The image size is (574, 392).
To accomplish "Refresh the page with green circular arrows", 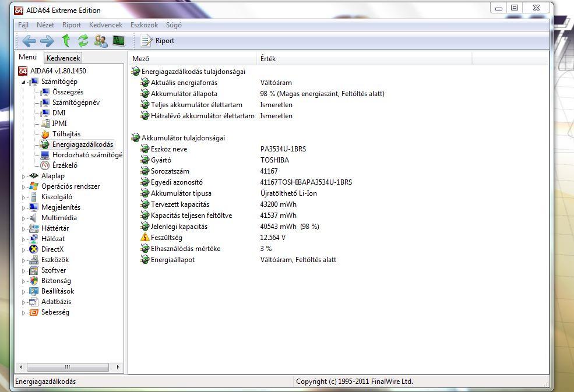I will (83, 41).
